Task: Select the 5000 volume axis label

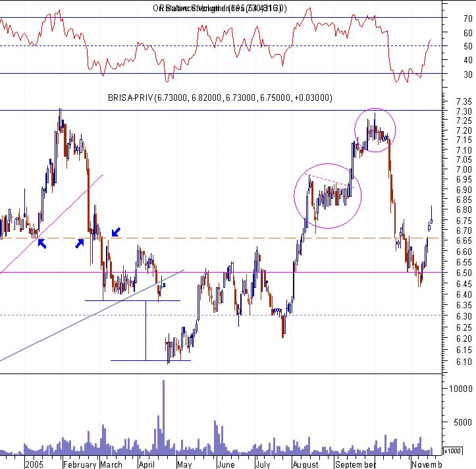Action: [463, 422]
